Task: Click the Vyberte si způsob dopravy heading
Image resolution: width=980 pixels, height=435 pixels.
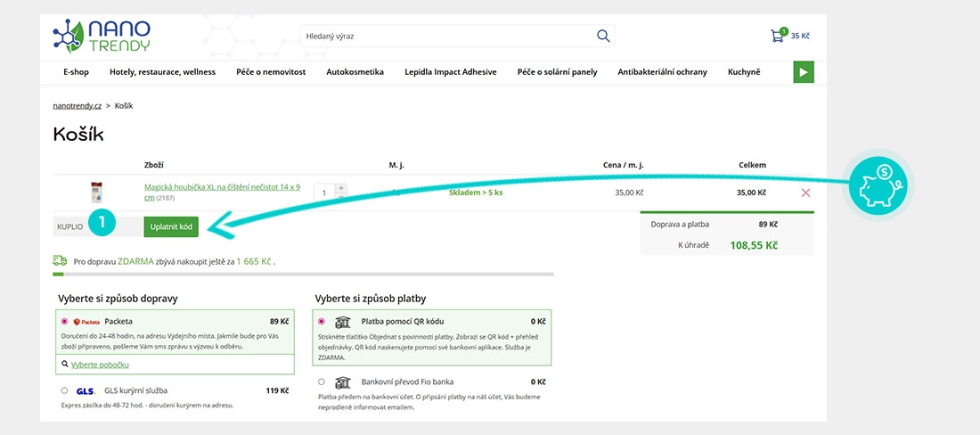Action: [x=118, y=299]
